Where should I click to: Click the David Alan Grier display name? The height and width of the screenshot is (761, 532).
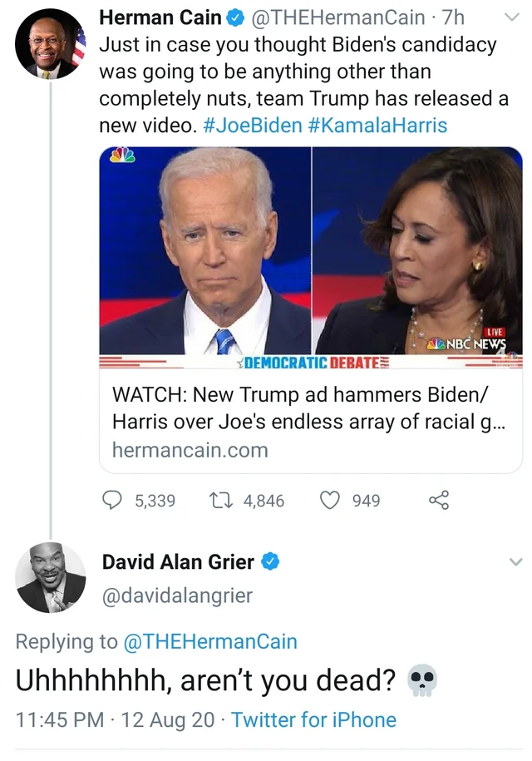tap(178, 562)
